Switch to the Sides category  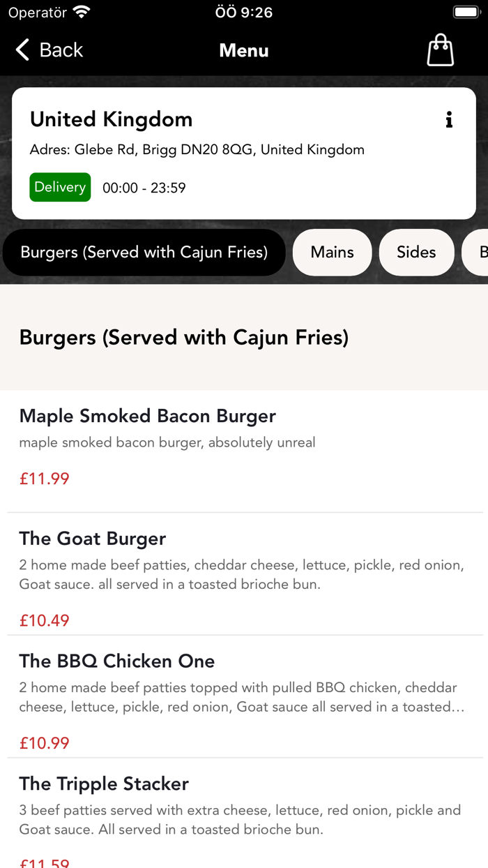(416, 252)
